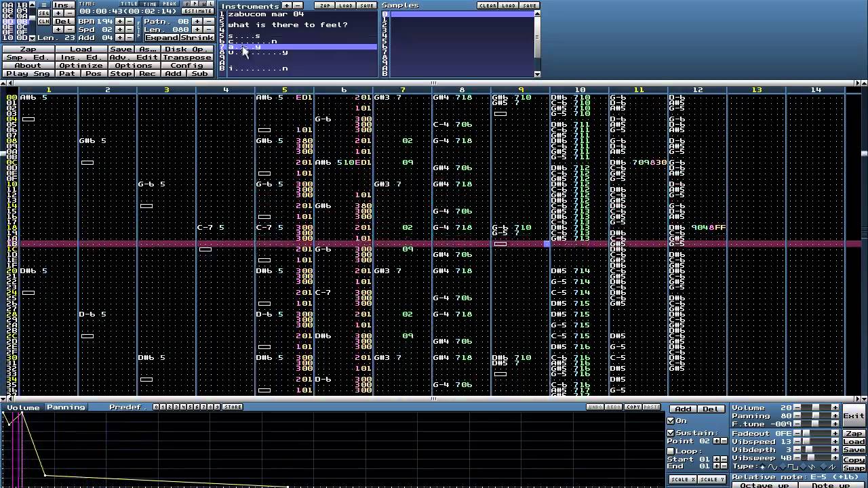Click the Exit instrument editor button
868x488 pixels.
pyautogui.click(x=853, y=416)
